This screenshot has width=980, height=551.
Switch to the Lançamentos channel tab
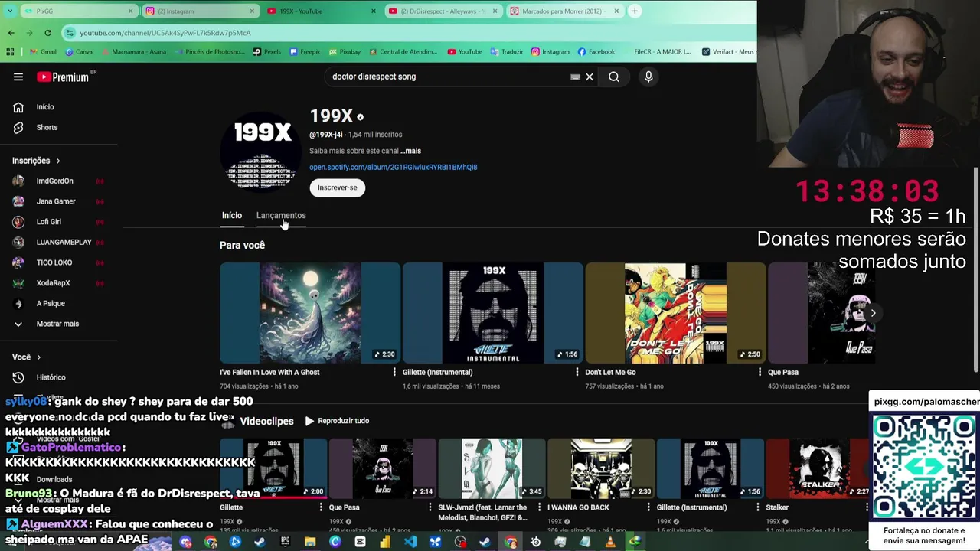281,216
